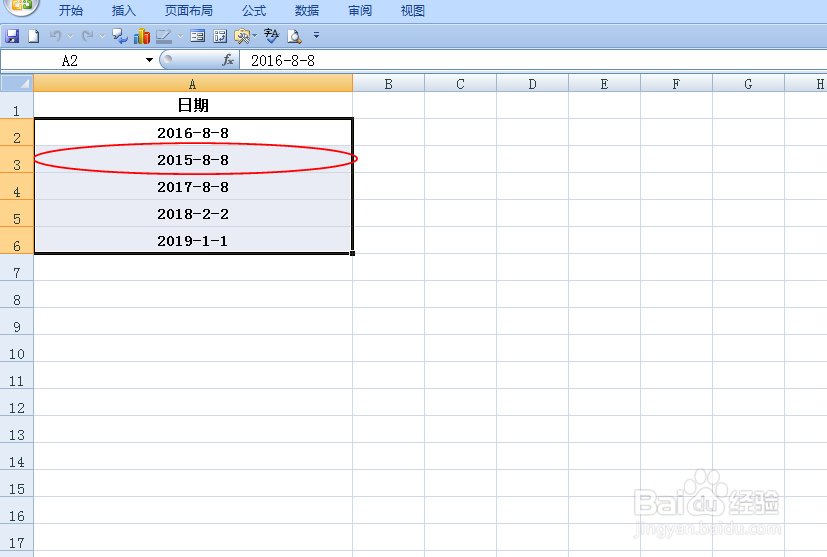Select cell containing 2018-2-2
Image resolution: width=827 pixels, height=557 pixels.
point(193,214)
